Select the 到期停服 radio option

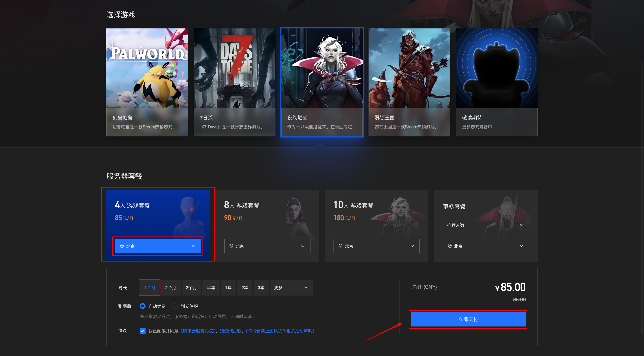tap(175, 306)
